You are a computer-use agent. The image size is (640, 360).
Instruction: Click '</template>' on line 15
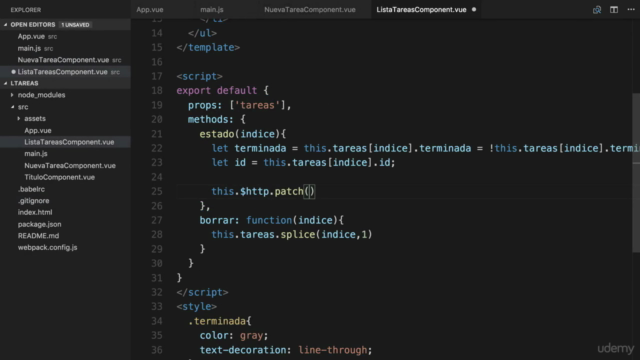point(208,47)
